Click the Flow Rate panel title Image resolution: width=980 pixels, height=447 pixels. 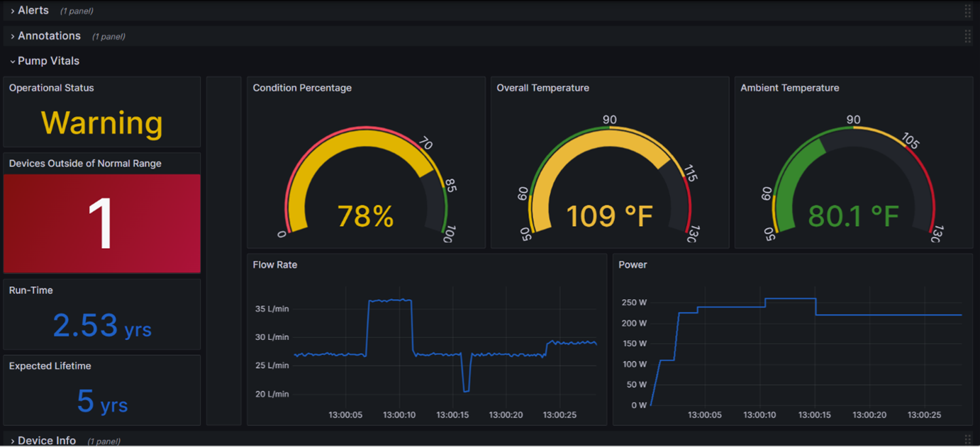(275, 265)
